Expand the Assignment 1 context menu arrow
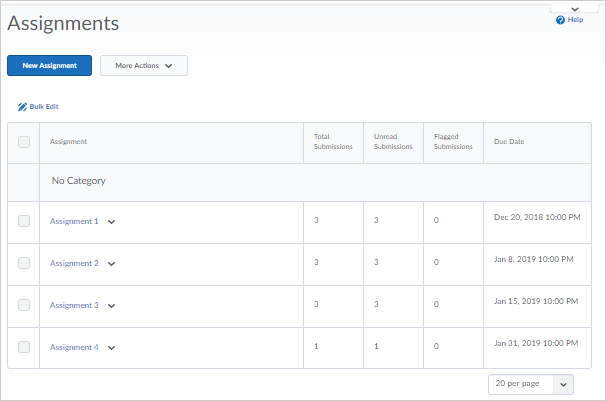The width and height of the screenshot is (606, 401). 111,222
